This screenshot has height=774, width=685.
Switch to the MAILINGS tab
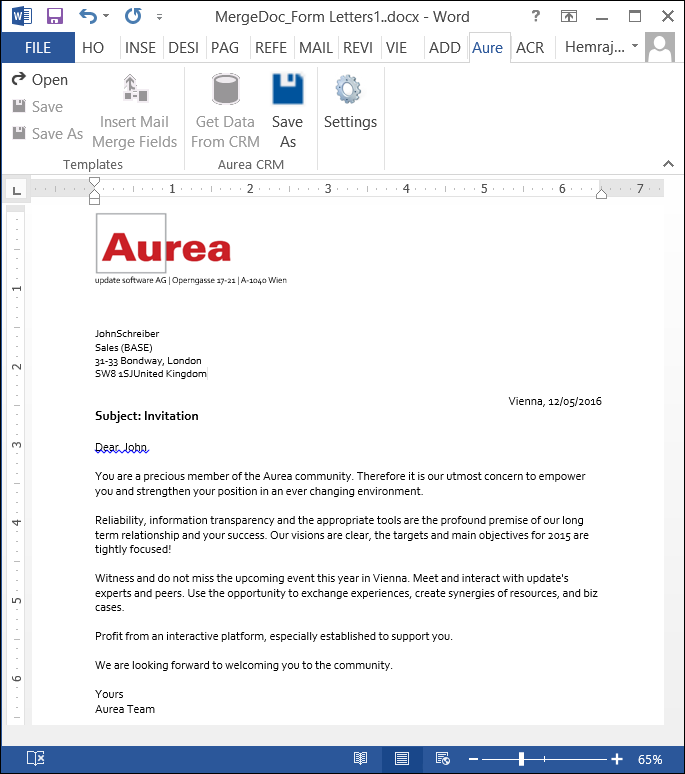[x=316, y=47]
